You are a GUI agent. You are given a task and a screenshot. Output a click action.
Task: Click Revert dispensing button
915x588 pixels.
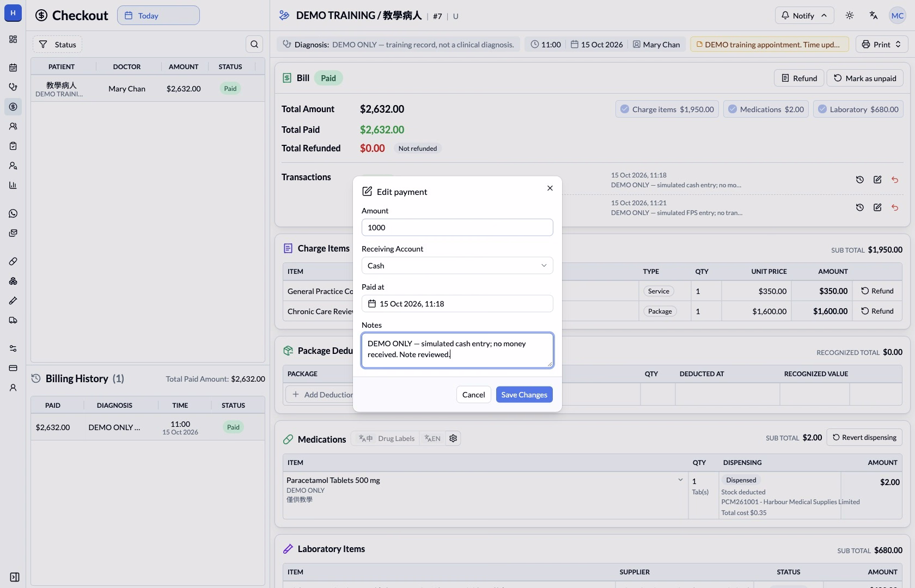(864, 437)
